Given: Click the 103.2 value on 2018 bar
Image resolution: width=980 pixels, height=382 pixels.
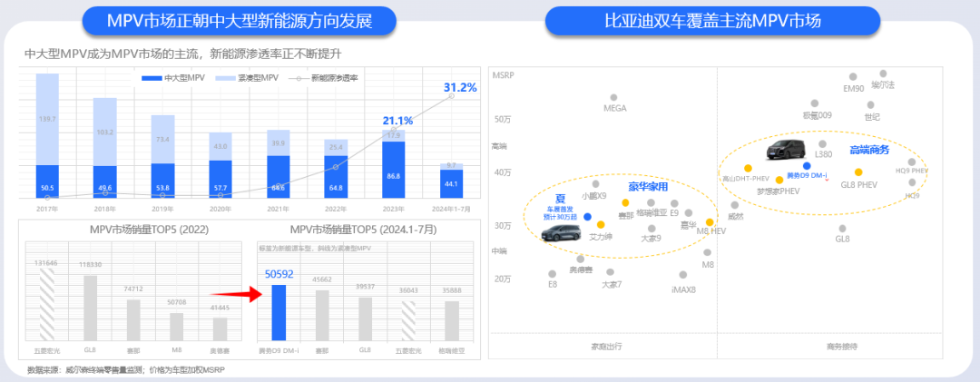Looking at the screenshot, I should click(x=105, y=132).
